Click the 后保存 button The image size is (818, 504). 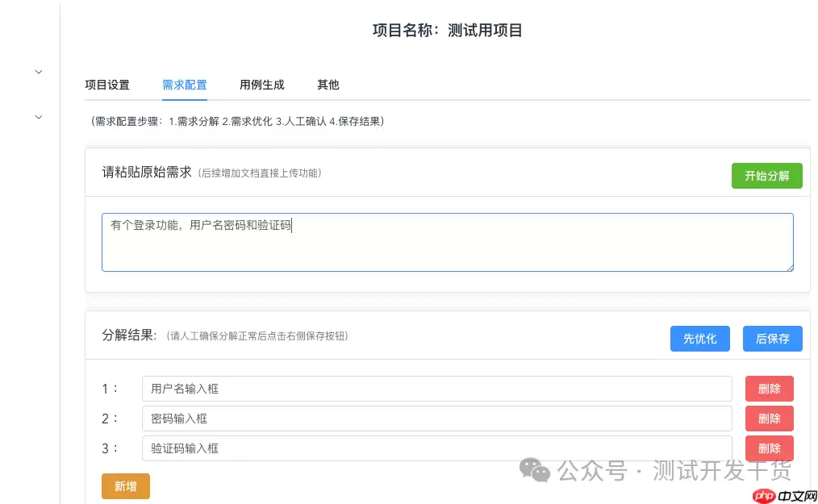[x=771, y=339]
